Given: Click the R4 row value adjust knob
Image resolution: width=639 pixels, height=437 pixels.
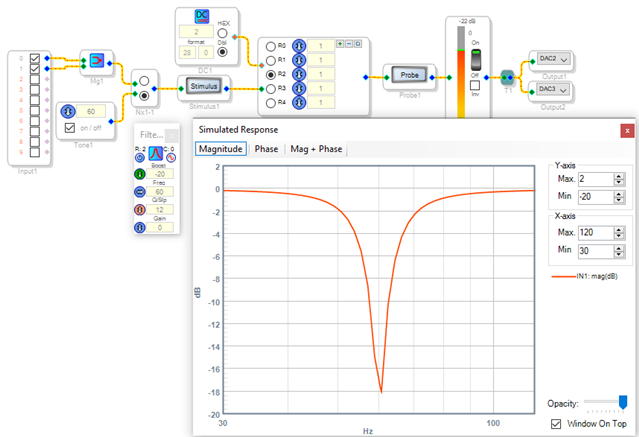Looking at the screenshot, I should (299, 102).
